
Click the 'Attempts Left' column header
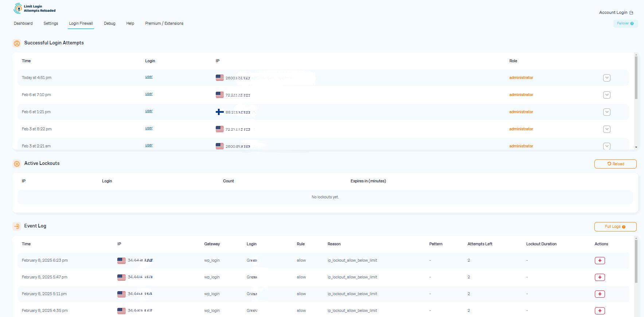point(480,244)
